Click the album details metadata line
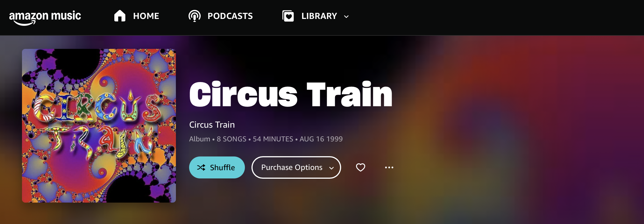The height and width of the screenshot is (224, 644). tap(266, 139)
